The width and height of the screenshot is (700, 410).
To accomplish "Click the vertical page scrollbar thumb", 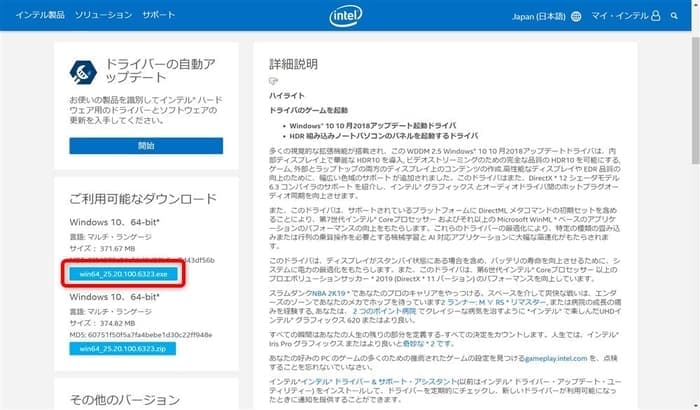I will tap(696, 99).
